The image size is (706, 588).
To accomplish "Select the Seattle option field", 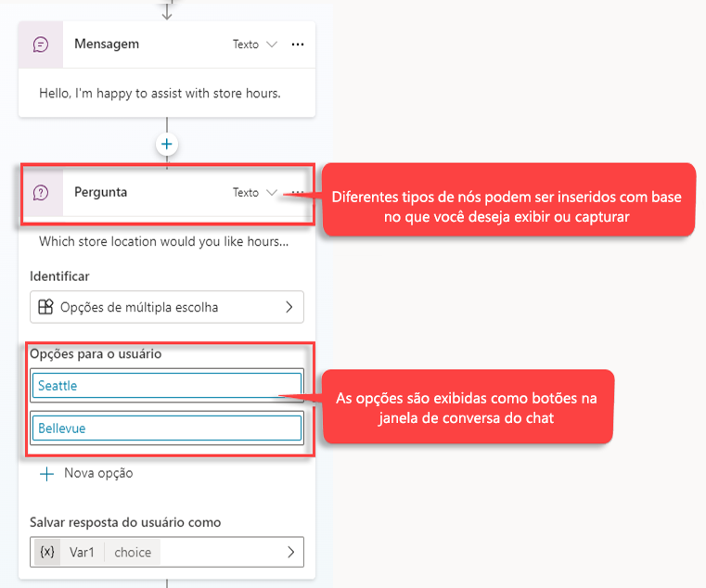I will [x=166, y=385].
